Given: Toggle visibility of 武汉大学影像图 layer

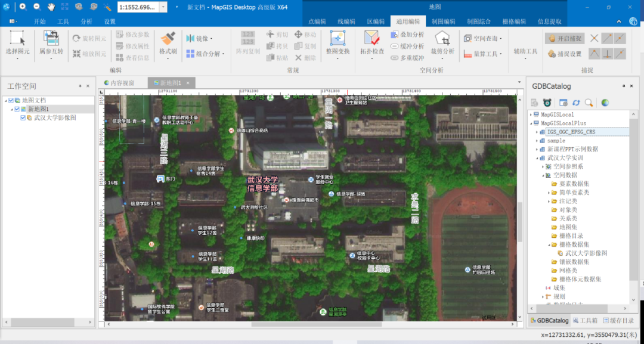Looking at the screenshot, I should click(23, 118).
